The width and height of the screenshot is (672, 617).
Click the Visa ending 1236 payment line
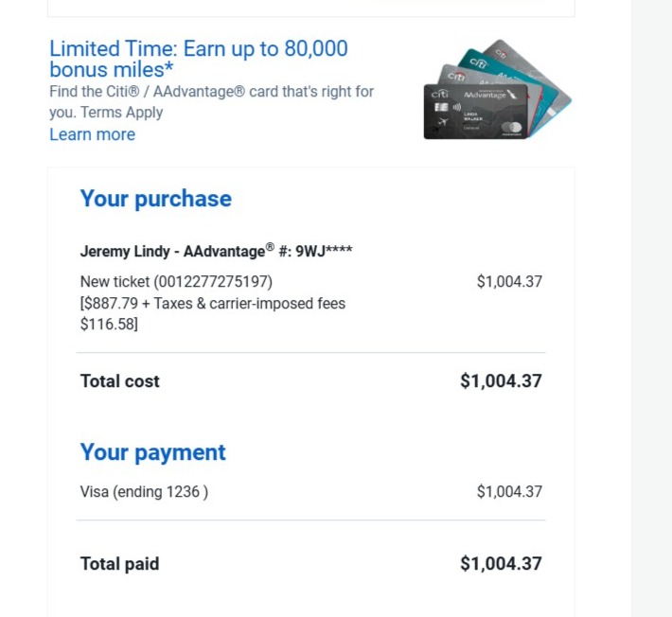pyautogui.click(x=144, y=492)
